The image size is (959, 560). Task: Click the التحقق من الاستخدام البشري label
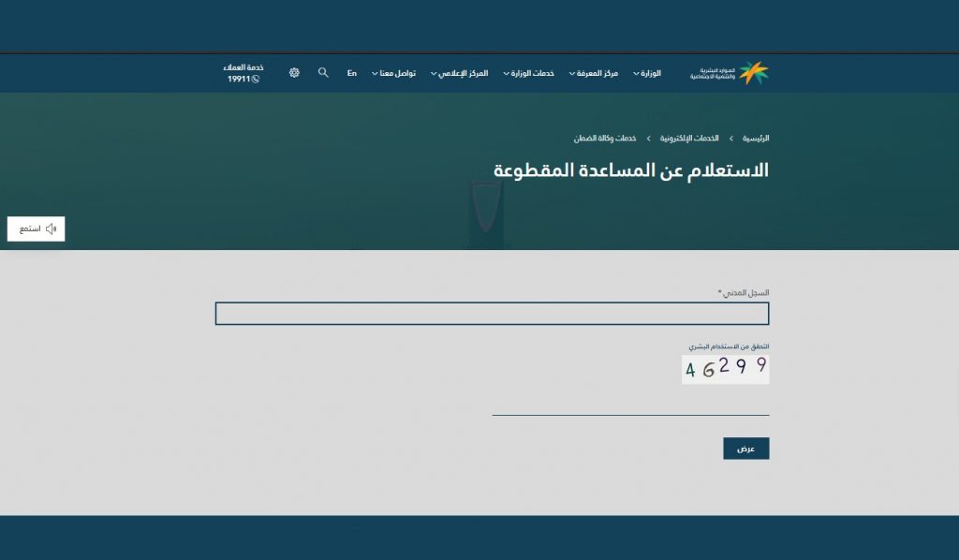729,346
